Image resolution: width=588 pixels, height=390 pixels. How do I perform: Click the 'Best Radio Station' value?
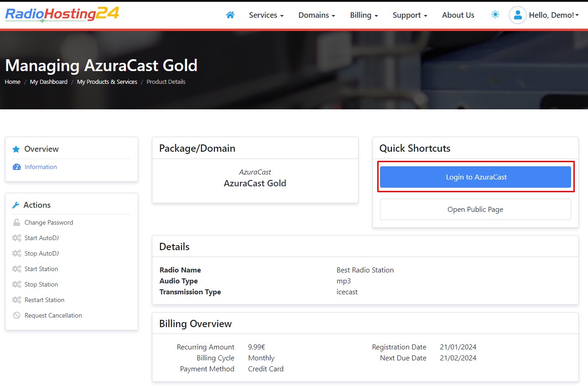click(365, 270)
